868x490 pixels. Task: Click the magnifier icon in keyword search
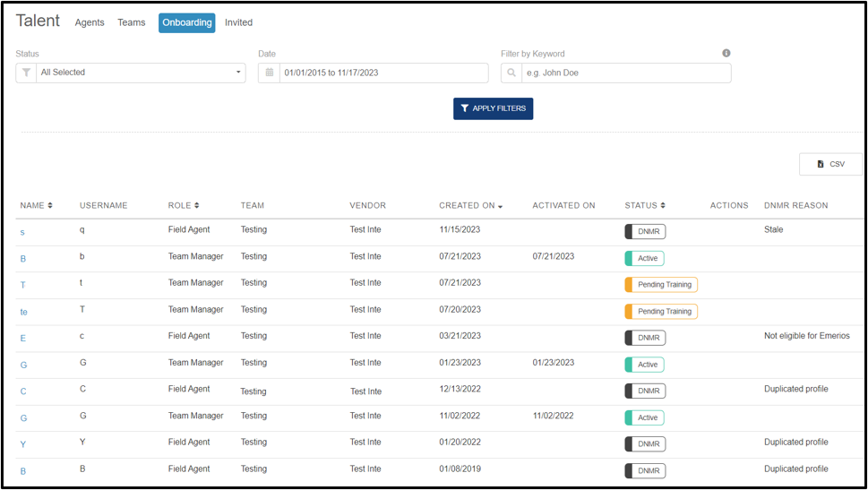[x=511, y=73]
